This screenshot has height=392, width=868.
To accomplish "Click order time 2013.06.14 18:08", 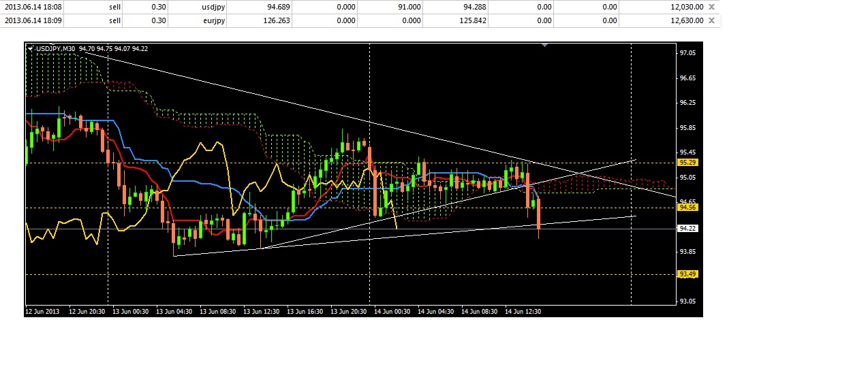I will (x=33, y=7).
